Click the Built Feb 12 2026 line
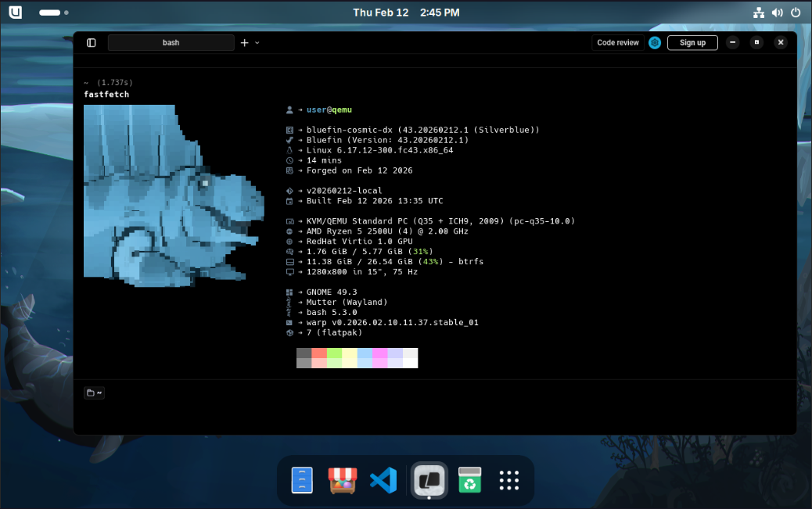 pyautogui.click(x=375, y=201)
